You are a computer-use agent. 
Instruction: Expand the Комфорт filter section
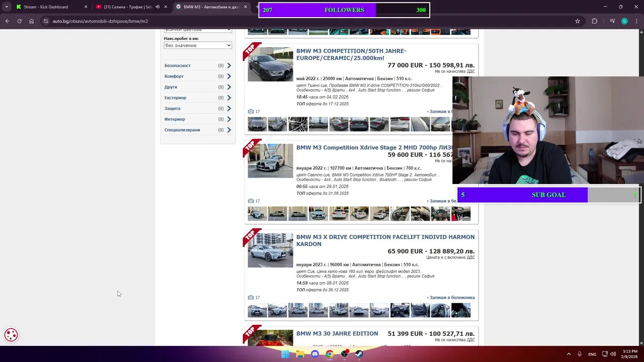click(198, 76)
